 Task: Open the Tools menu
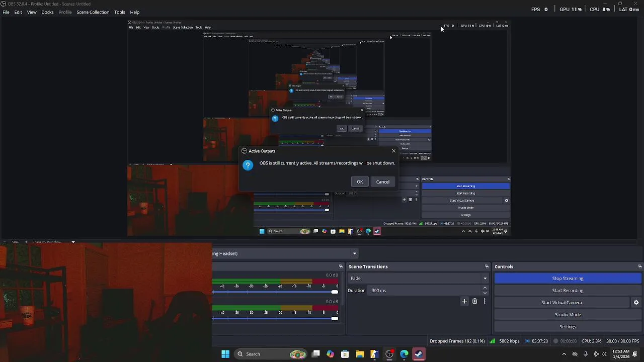click(120, 12)
